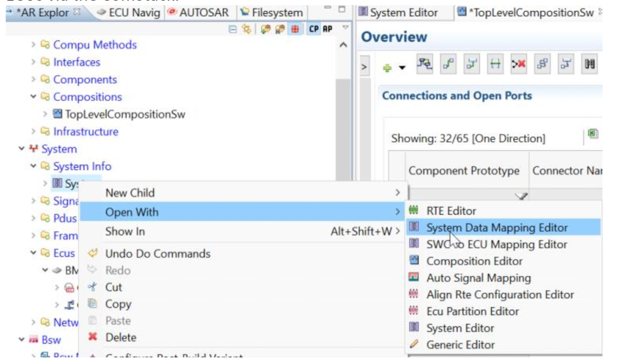Toggle the red grid icon in explorer toolbar
This screenshot has width=622, height=364.
(295, 29)
